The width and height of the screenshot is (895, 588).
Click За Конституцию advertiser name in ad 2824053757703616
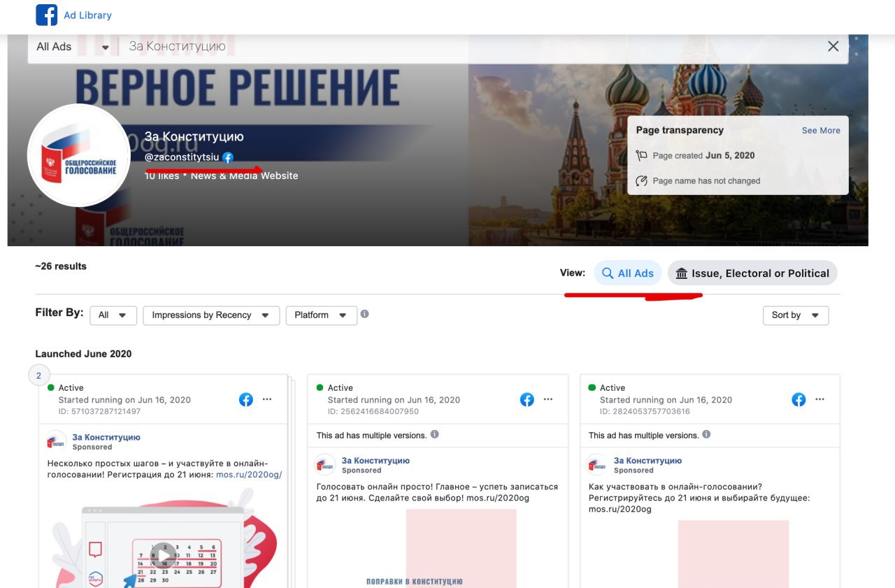pos(647,461)
